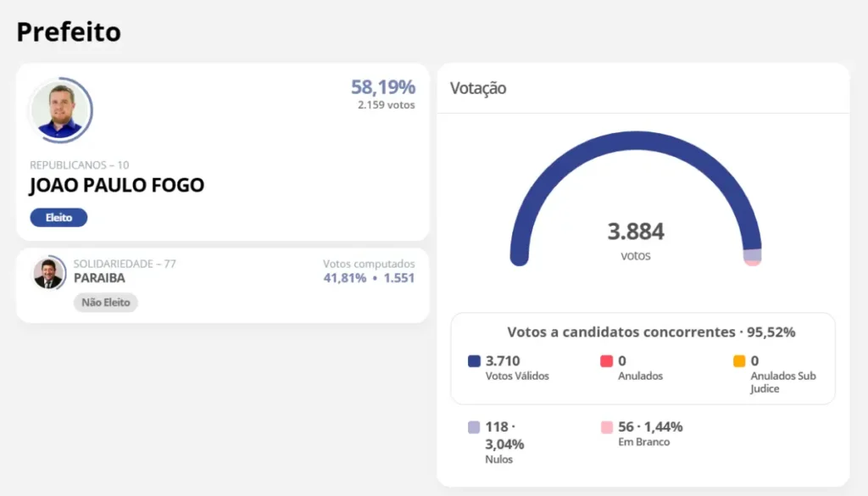Click the lavender Nulos legend swatch
This screenshot has width=868, height=496.
(x=475, y=427)
